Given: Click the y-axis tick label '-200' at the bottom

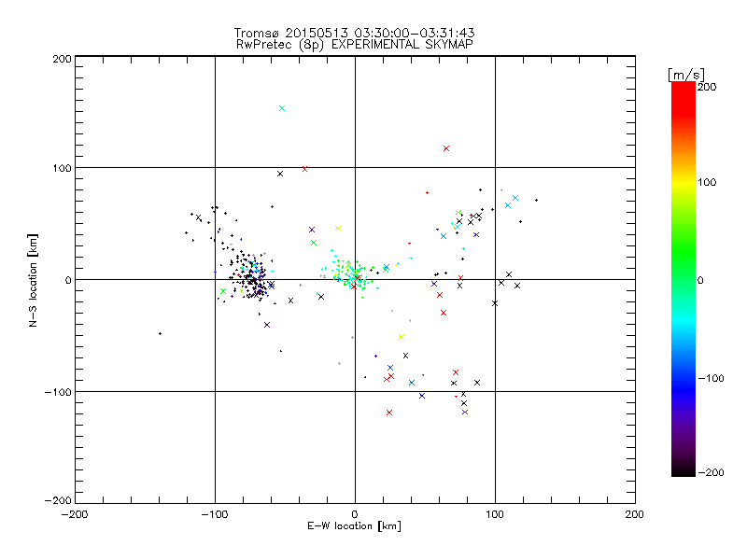Looking at the screenshot, I should click(x=58, y=500).
